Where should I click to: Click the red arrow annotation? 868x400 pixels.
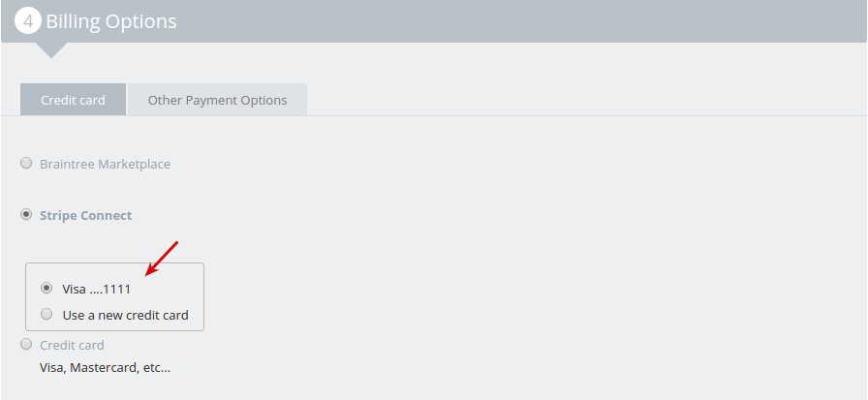[161, 257]
